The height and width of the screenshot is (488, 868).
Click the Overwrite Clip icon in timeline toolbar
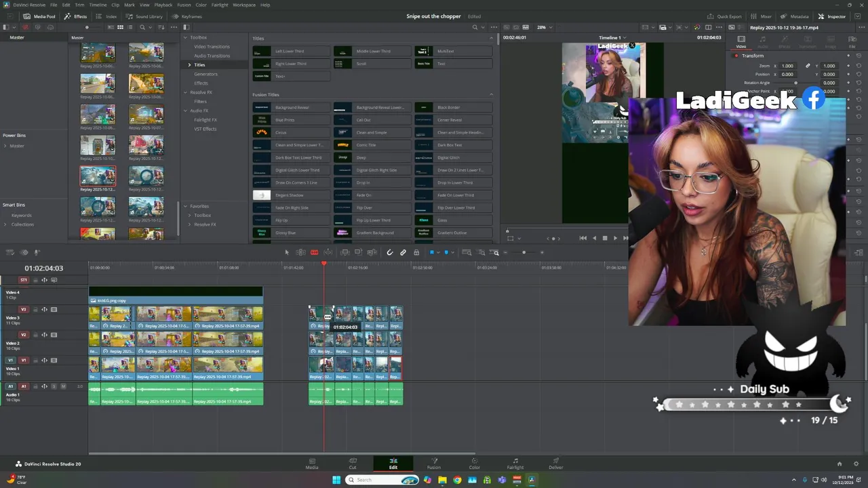358,253
